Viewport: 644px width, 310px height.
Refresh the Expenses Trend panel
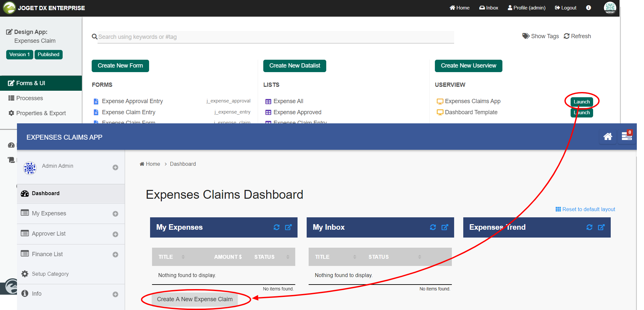pyautogui.click(x=589, y=227)
